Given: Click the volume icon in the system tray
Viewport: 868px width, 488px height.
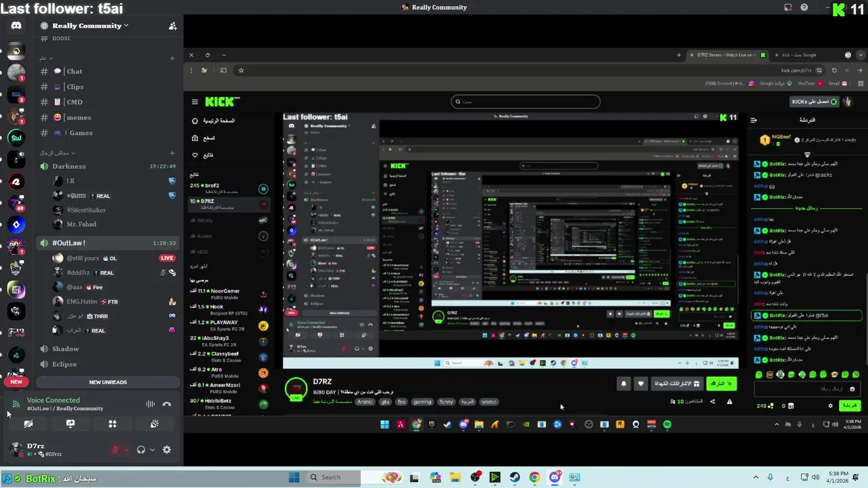Looking at the screenshot, I should [x=817, y=477].
